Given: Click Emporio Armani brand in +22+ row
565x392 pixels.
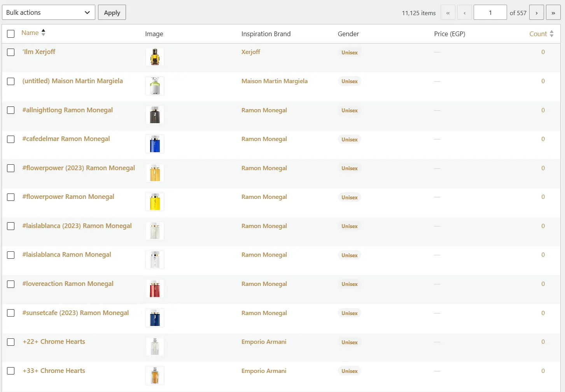Looking at the screenshot, I should (264, 341).
